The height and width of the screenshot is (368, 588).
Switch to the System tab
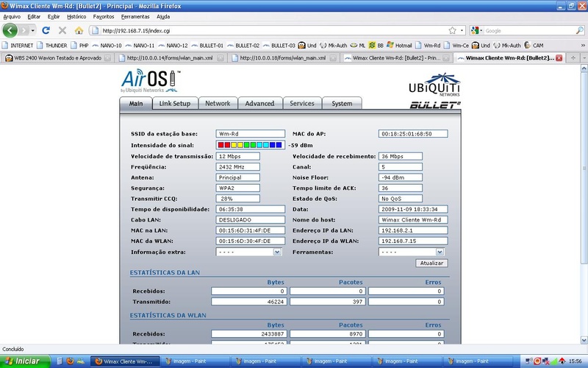click(342, 103)
